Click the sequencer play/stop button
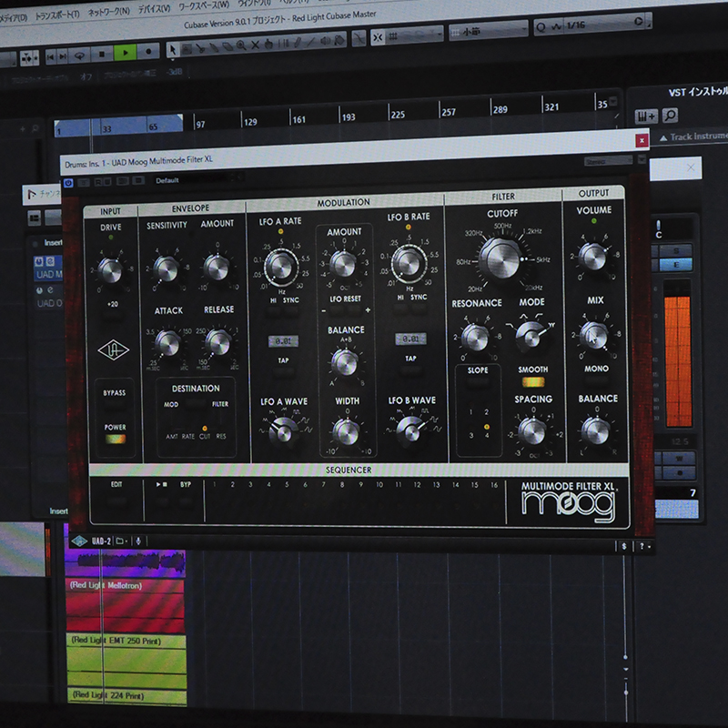This screenshot has width=728, height=728. pos(162,500)
